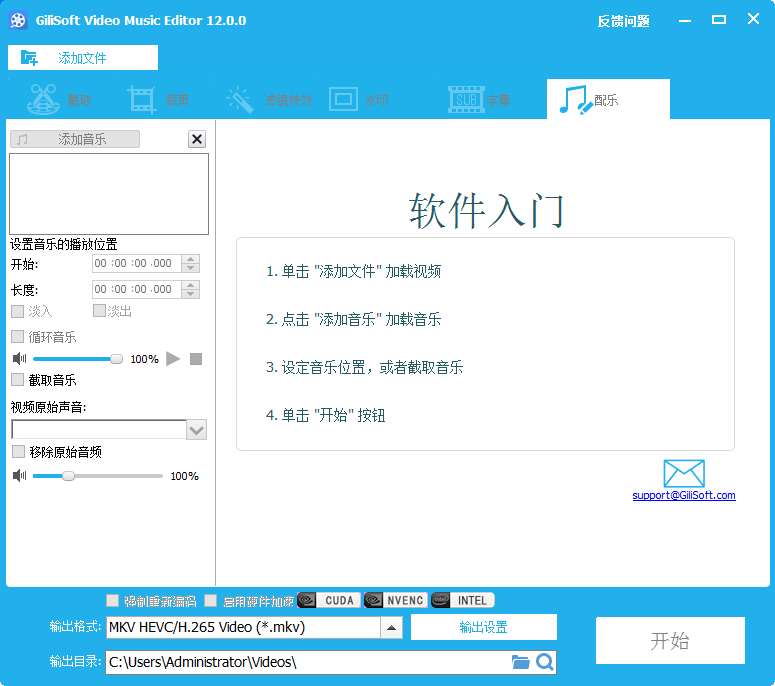The width and height of the screenshot is (775, 686).
Task: Stop the music preview
Action: [x=196, y=359]
